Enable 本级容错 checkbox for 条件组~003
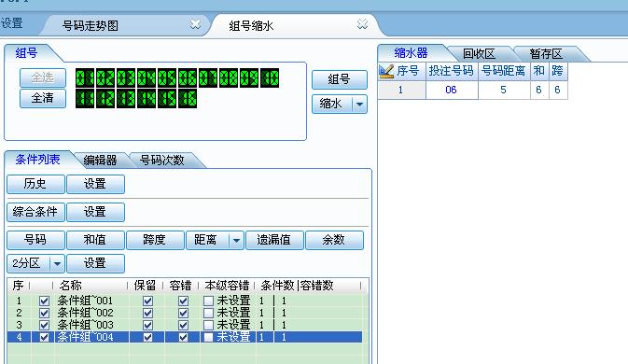 click(208, 325)
